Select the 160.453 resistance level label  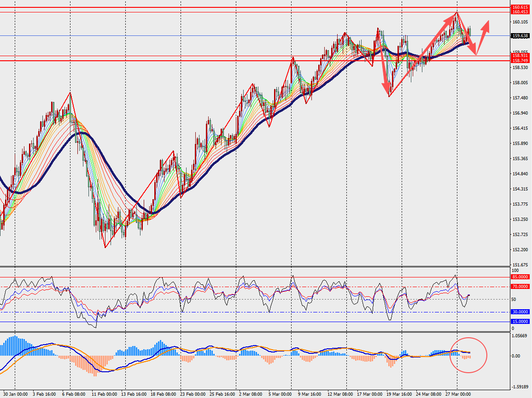(x=520, y=12)
